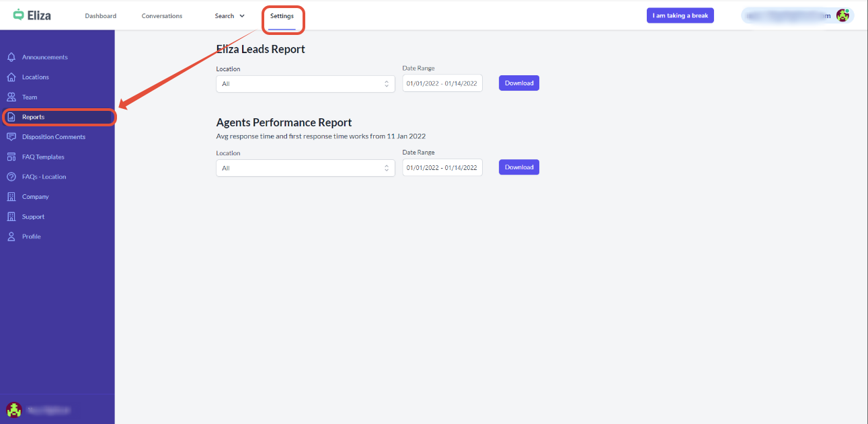Click the FAQ Templates icon
This screenshot has width=868, height=424.
coord(11,157)
